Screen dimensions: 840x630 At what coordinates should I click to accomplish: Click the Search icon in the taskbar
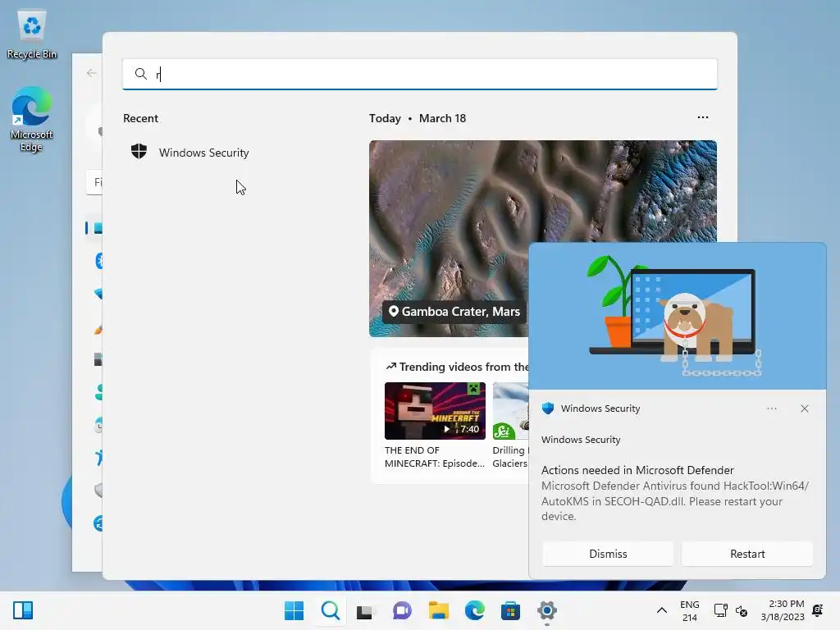click(x=330, y=610)
